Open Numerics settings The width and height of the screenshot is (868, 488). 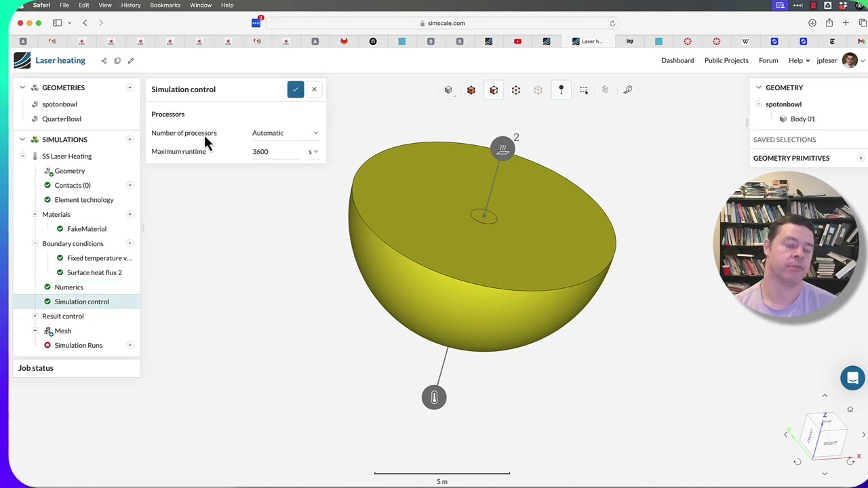68,287
